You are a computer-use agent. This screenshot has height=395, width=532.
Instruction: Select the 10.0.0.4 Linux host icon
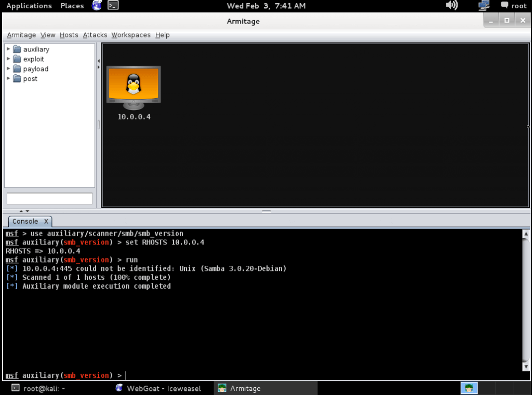[134, 87]
